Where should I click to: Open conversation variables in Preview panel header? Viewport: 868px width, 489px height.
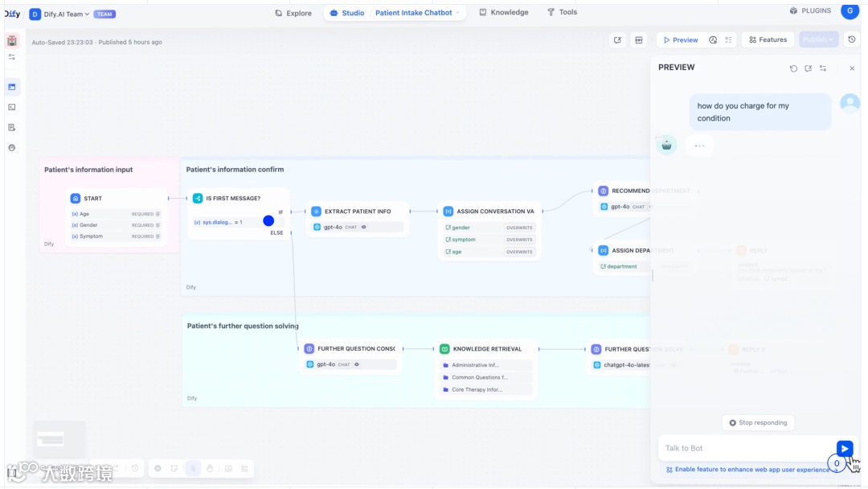pyautogui.click(x=809, y=68)
